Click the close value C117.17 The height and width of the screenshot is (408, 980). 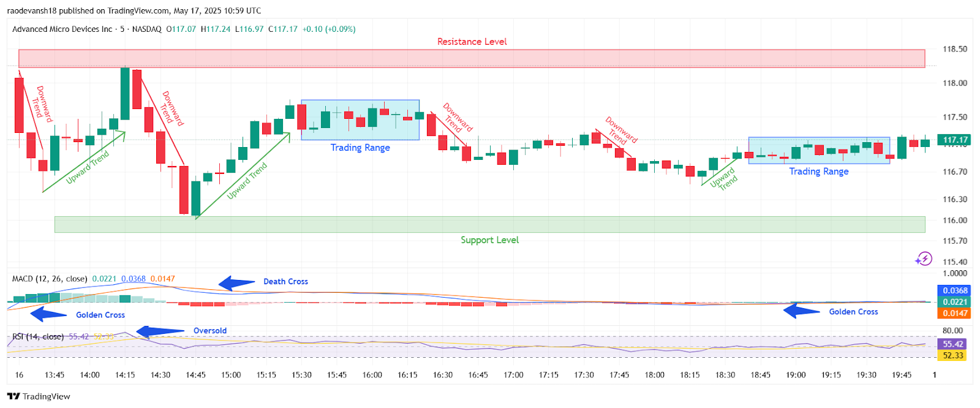pos(283,29)
